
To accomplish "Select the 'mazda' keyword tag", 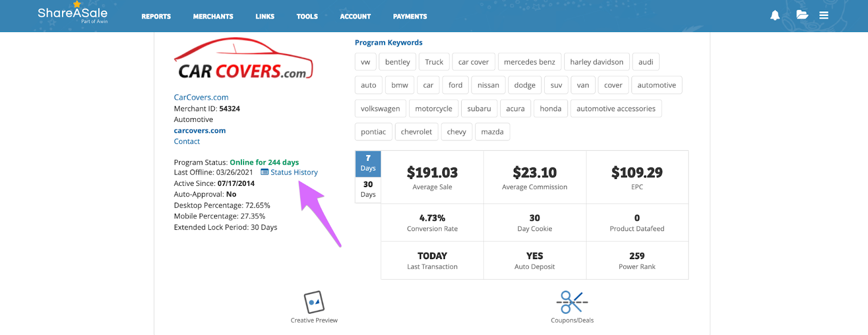I will click(493, 132).
